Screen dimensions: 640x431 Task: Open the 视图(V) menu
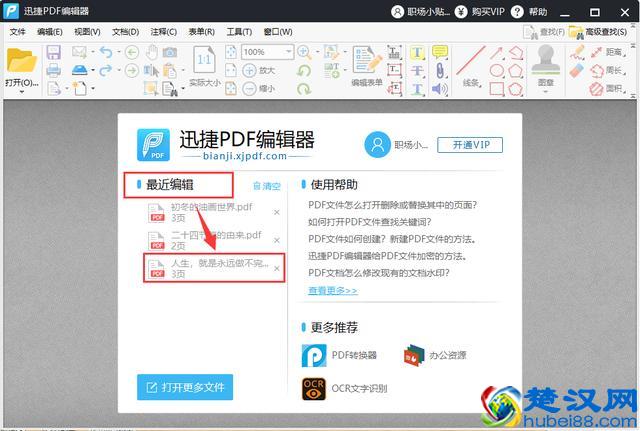tap(87, 32)
